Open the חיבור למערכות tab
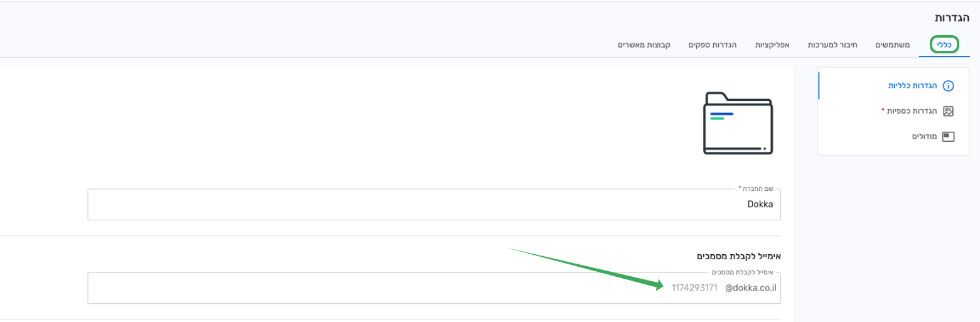 [x=833, y=45]
